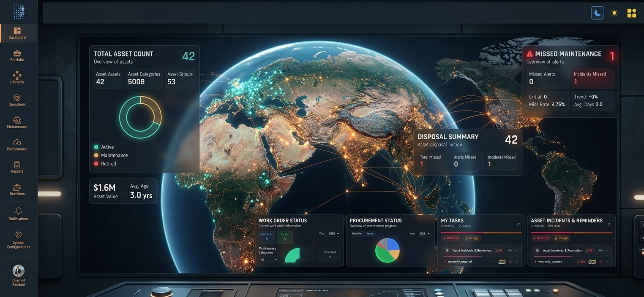Click the Disposal Summary heading

[448, 137]
